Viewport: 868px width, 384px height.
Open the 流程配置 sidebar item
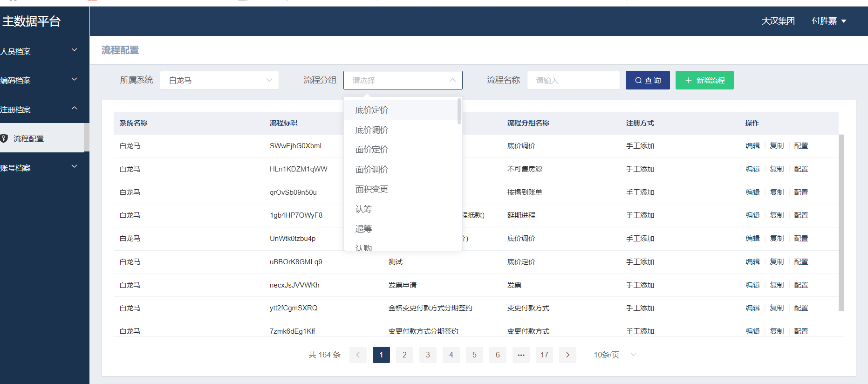(x=42, y=138)
